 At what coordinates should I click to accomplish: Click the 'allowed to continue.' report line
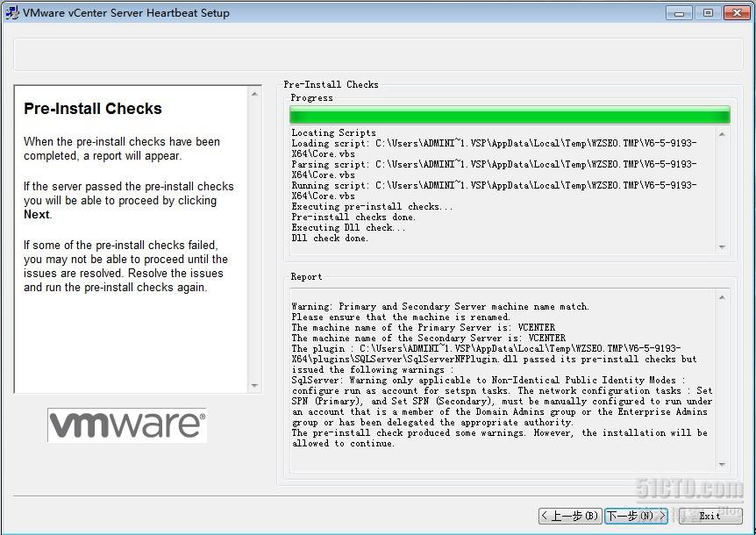pyautogui.click(x=343, y=444)
